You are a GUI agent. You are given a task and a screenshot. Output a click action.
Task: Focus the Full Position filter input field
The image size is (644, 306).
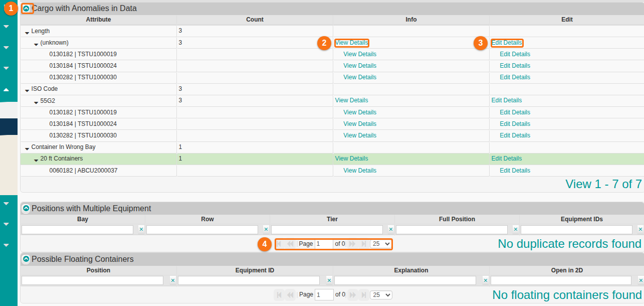tap(452, 230)
